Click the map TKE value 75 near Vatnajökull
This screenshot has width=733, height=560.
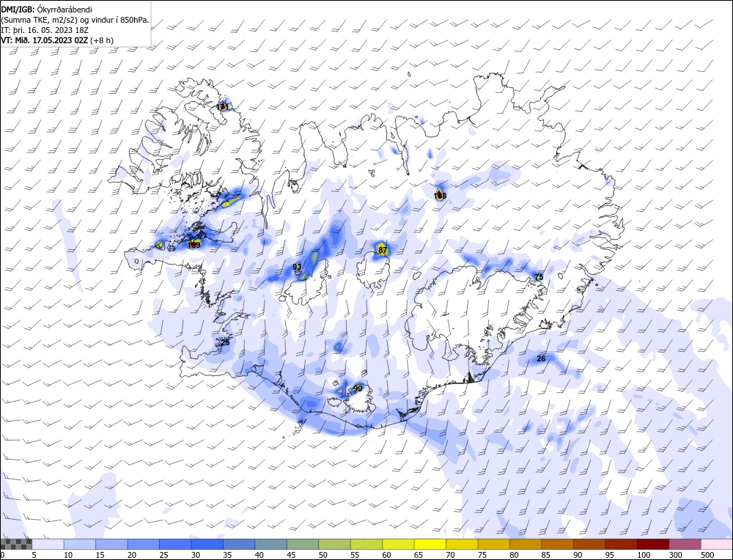tap(539, 277)
